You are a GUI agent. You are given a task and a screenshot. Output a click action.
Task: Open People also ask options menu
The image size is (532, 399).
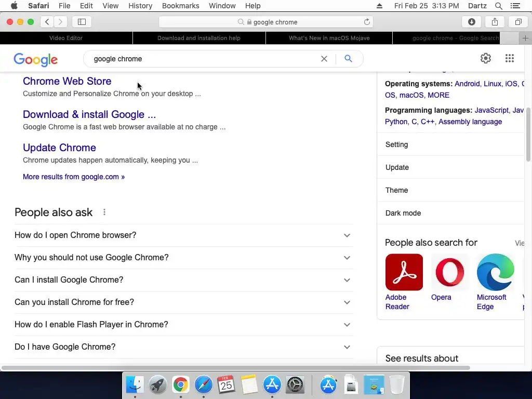104,212
